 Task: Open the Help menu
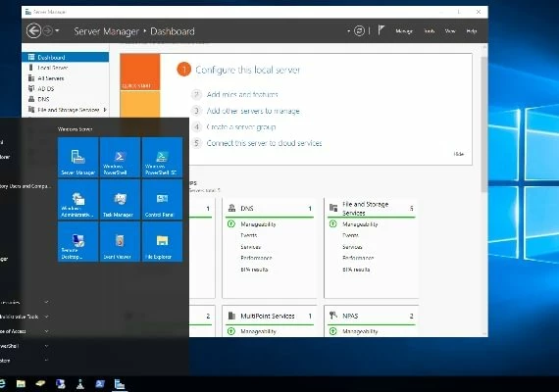point(472,31)
